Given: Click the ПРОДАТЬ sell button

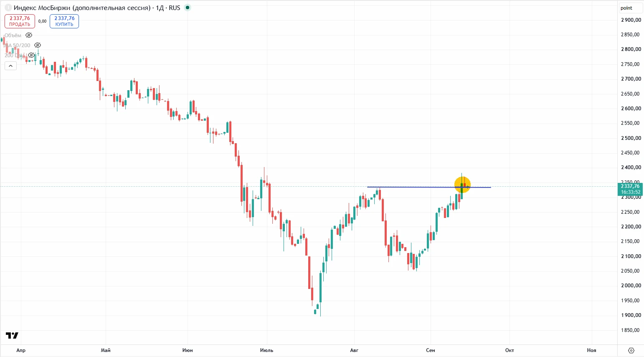Looking at the screenshot, I should pyautogui.click(x=20, y=21).
